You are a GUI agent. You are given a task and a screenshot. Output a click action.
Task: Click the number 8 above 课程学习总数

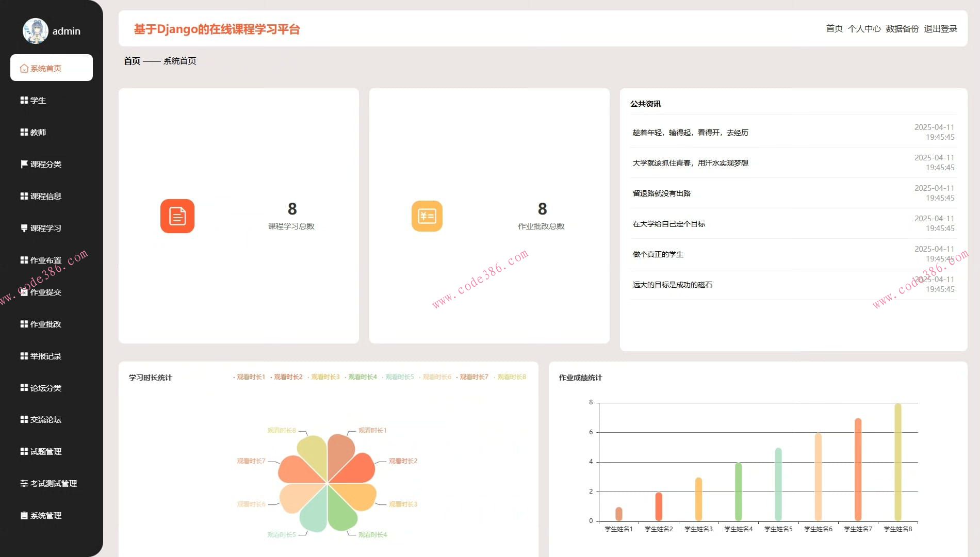click(292, 209)
